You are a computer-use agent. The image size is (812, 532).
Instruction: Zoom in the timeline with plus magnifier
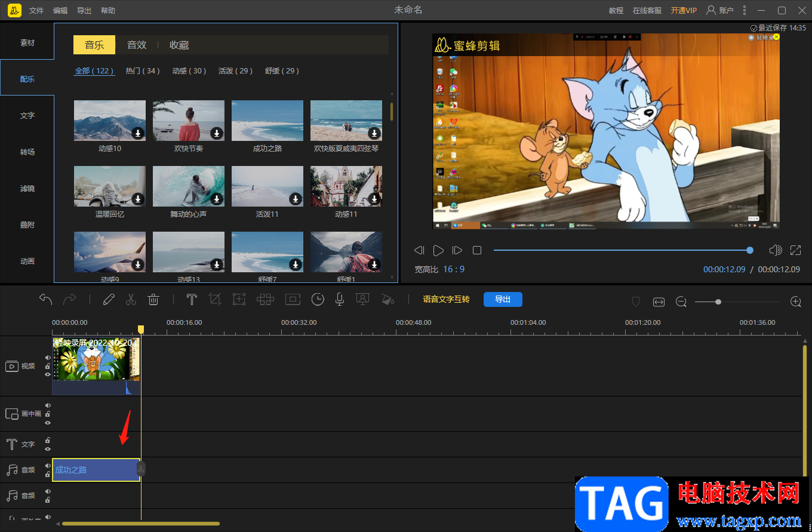pos(796,302)
